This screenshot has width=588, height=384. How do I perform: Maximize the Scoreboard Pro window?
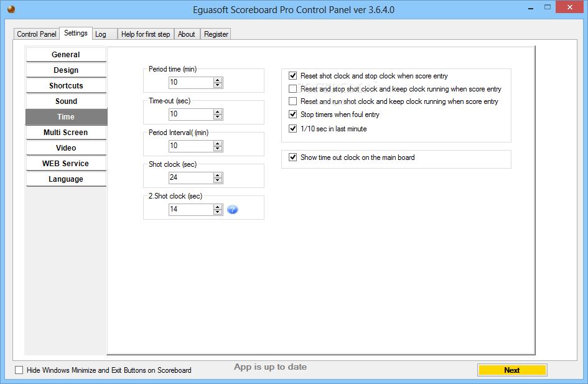click(548, 7)
